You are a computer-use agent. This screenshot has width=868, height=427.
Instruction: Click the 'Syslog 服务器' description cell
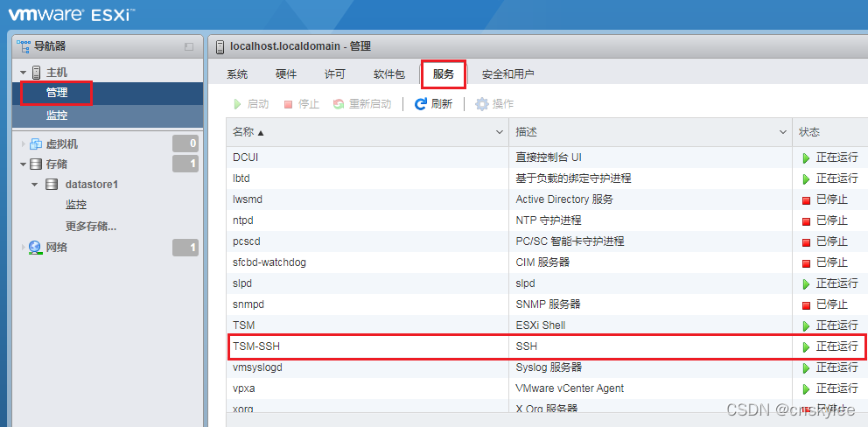[x=549, y=367]
